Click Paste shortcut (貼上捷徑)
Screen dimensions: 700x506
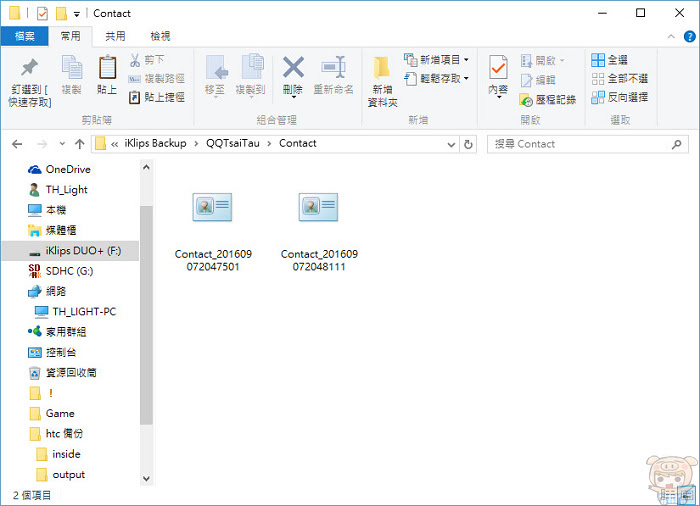coord(157,97)
